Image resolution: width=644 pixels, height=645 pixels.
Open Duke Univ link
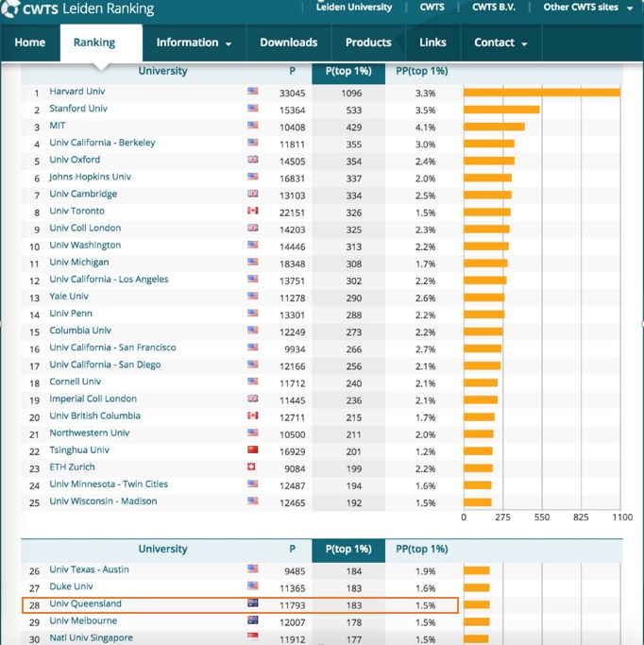pyautogui.click(x=71, y=586)
